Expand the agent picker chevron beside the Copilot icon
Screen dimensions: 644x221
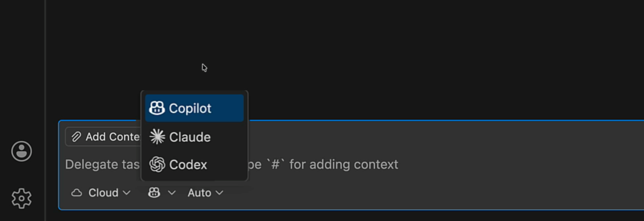pyautogui.click(x=173, y=193)
